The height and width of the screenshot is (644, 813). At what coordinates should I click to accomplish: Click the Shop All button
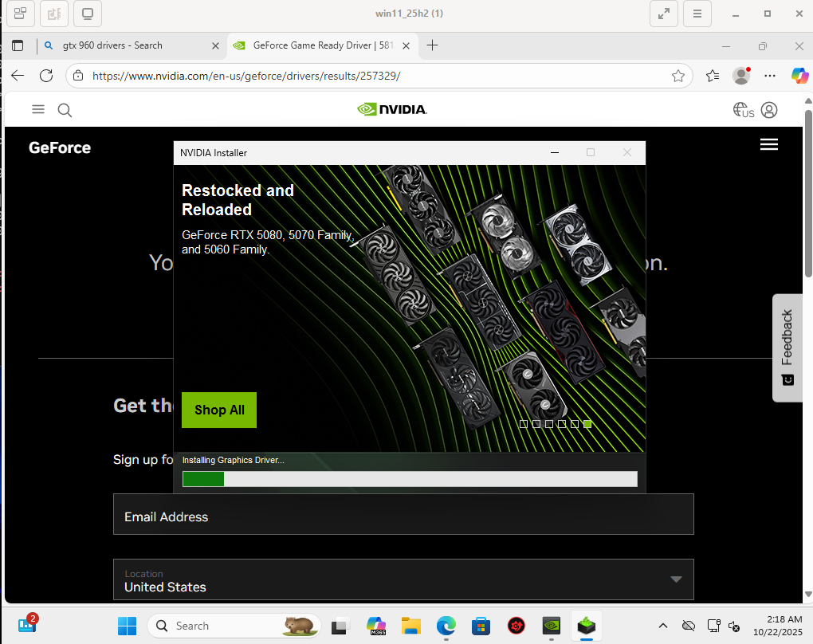[219, 410]
